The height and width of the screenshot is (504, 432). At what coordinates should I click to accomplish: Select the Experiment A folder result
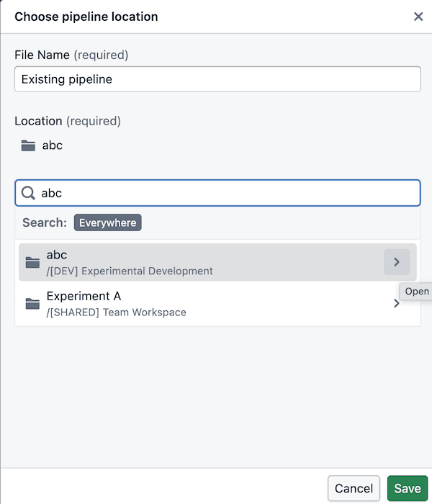(217, 303)
